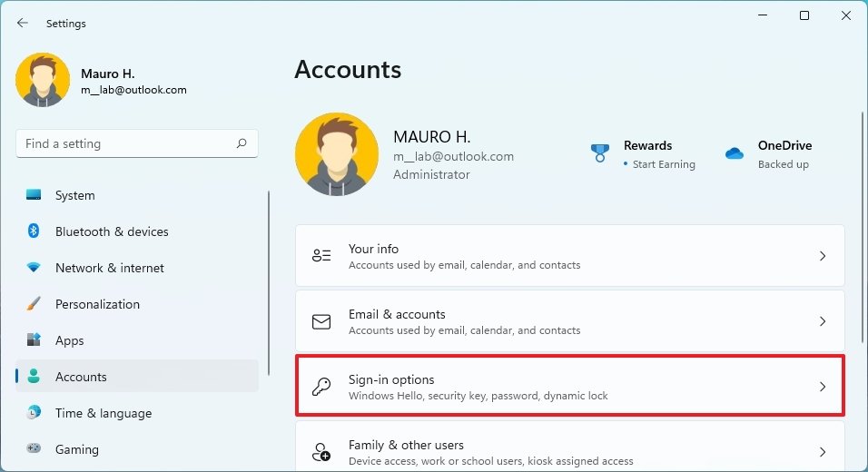This screenshot has height=472, width=868.
Task: Click the large Mauro H. profile avatar
Action: (337, 154)
